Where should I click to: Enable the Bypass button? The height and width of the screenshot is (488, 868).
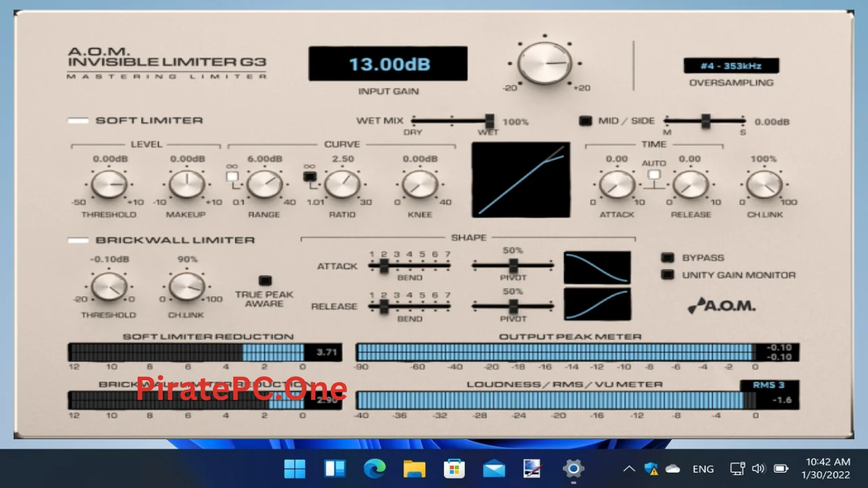(x=668, y=258)
